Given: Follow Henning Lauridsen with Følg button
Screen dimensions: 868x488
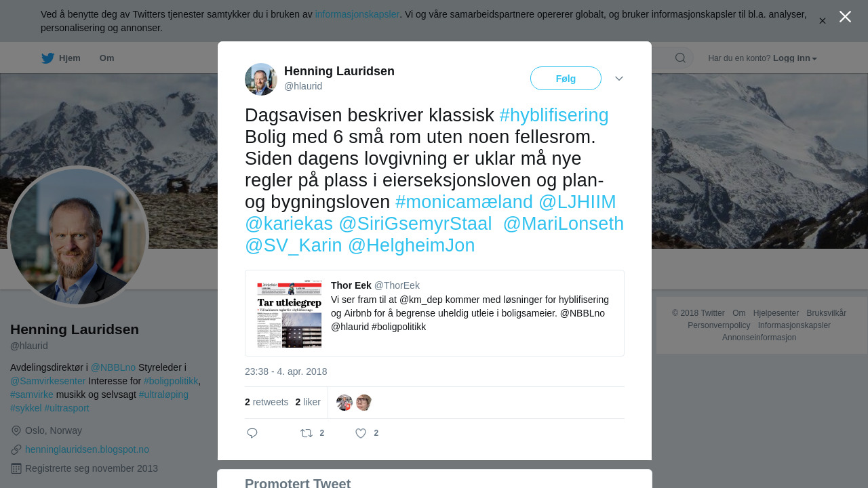Looking at the screenshot, I should (x=566, y=79).
